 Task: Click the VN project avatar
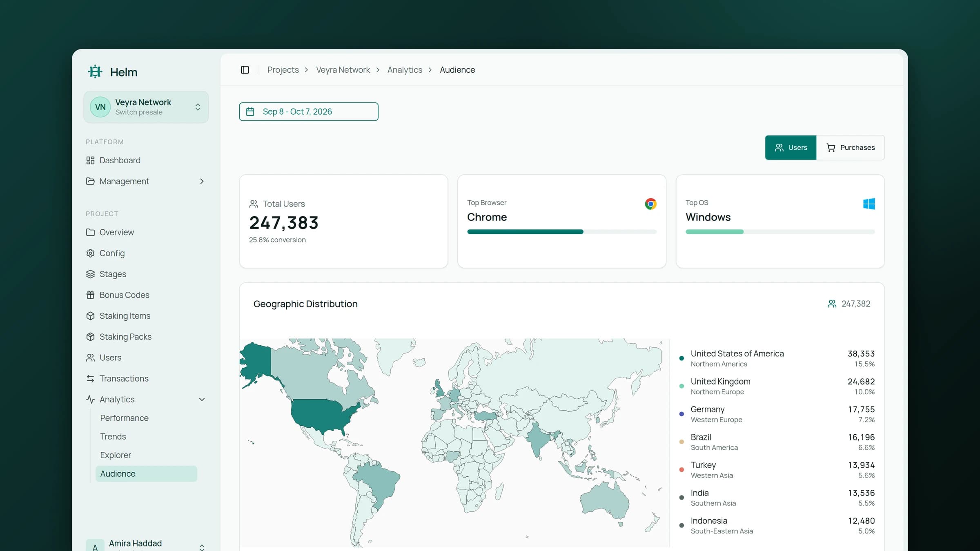(x=100, y=107)
